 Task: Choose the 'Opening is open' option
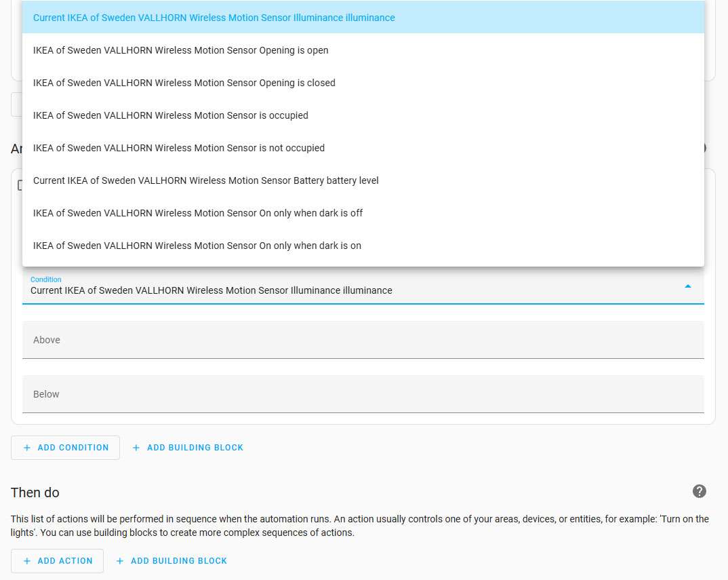click(x=180, y=50)
